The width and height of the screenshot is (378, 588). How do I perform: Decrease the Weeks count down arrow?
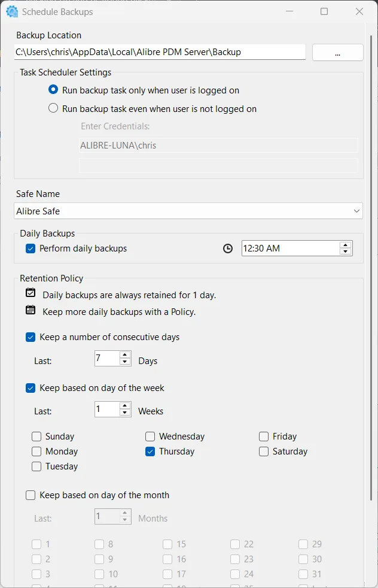125,413
